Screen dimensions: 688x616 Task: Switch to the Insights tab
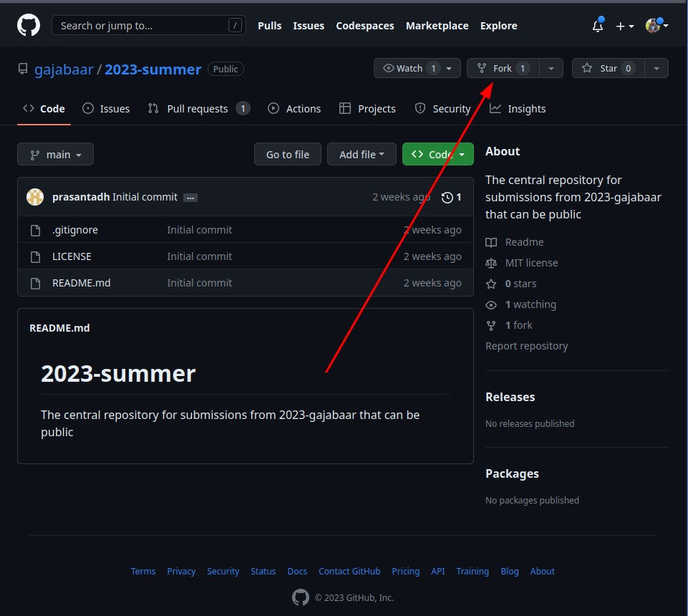coord(518,109)
